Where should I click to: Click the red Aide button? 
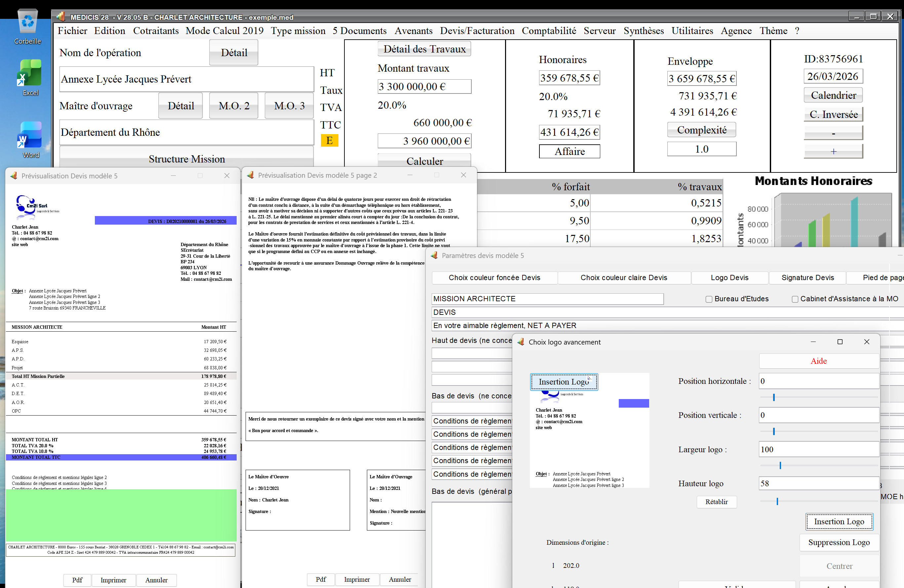click(x=818, y=361)
